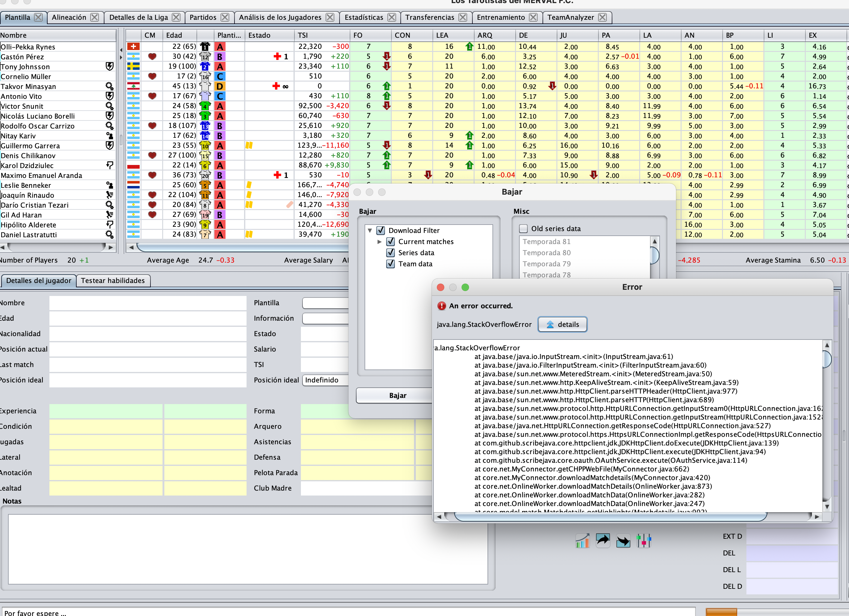Click the red cross injury icon for Takvor Minasyan

point(276,86)
